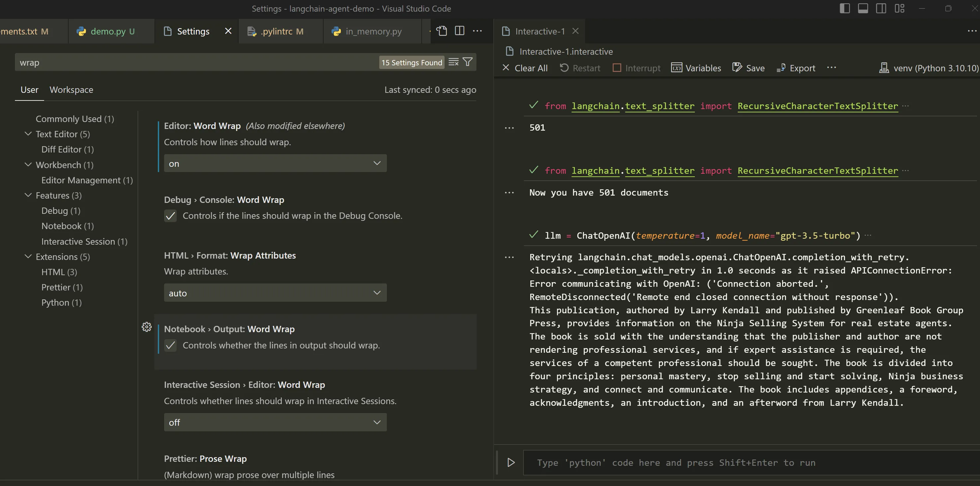The height and width of the screenshot is (486, 980).
Task: Toggle Debug Console Word Wrap checkbox
Action: pyautogui.click(x=170, y=216)
